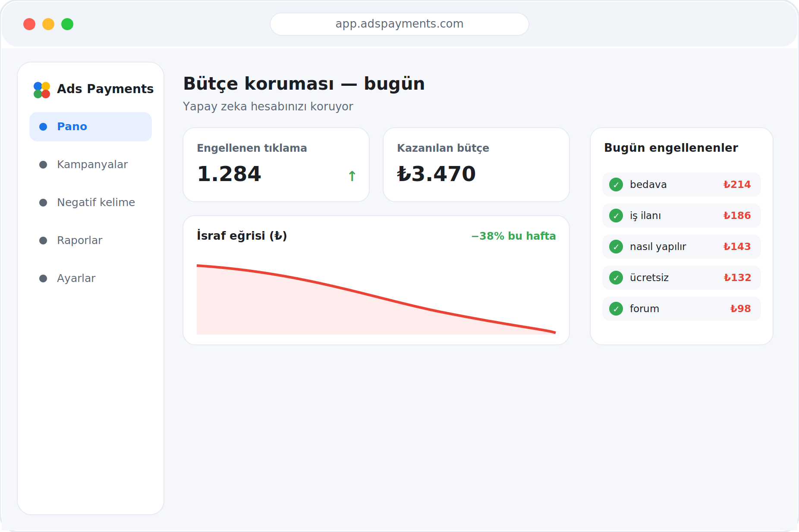Click the Ads Payments four-dot logo
This screenshot has width=799, height=532.
(42, 90)
